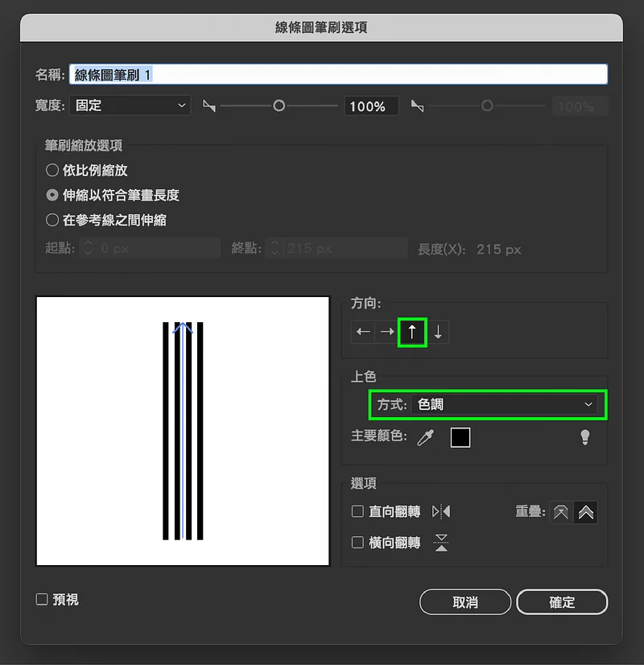Confirm with the 確定 button
This screenshot has height=665, width=644.
[x=562, y=602]
